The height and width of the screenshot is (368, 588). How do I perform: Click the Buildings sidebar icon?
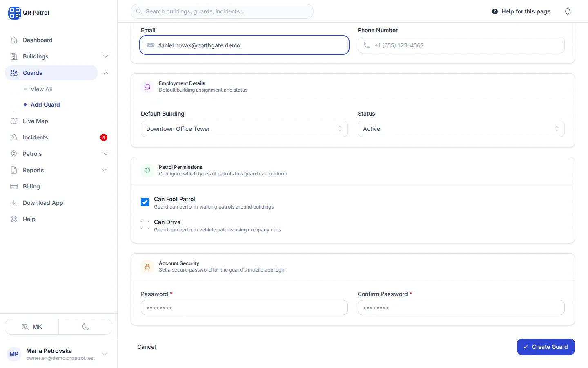coord(14,56)
